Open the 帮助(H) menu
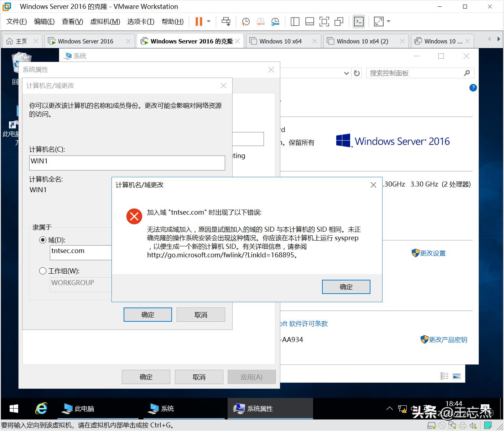 (172, 21)
